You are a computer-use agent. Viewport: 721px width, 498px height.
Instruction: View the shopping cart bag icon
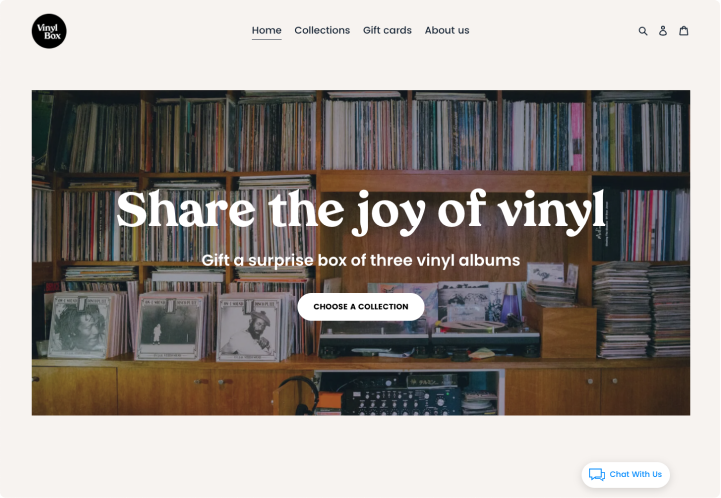pyautogui.click(x=684, y=30)
